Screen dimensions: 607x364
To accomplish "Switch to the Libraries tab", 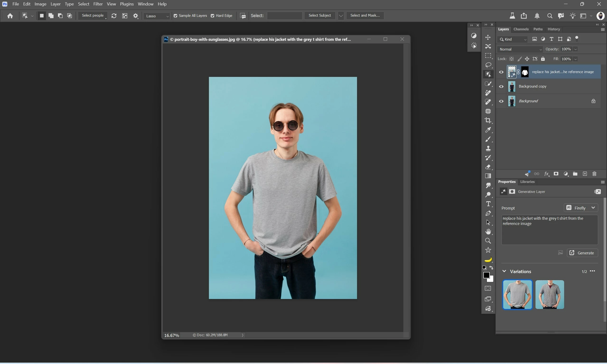I will click(x=527, y=182).
